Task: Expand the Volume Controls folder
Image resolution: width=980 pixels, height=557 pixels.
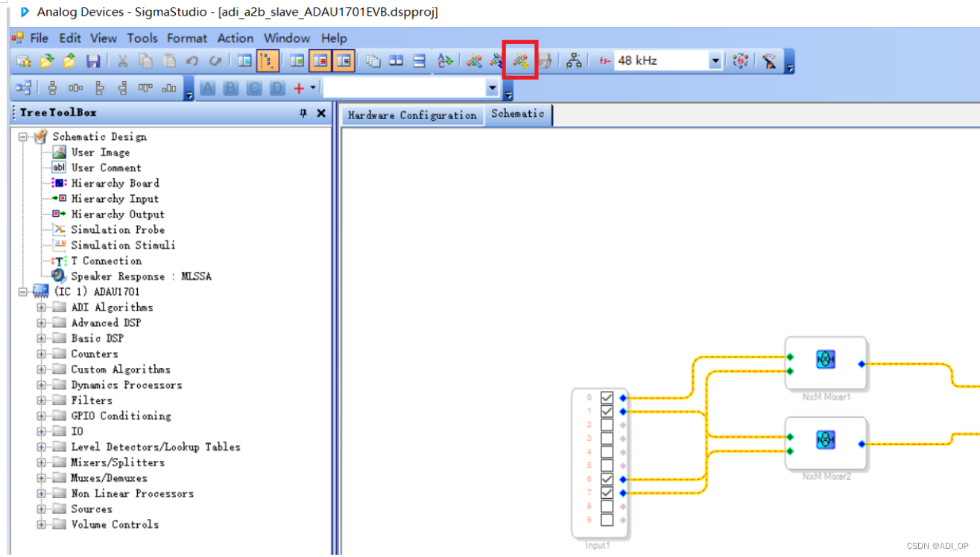Action: 42,525
